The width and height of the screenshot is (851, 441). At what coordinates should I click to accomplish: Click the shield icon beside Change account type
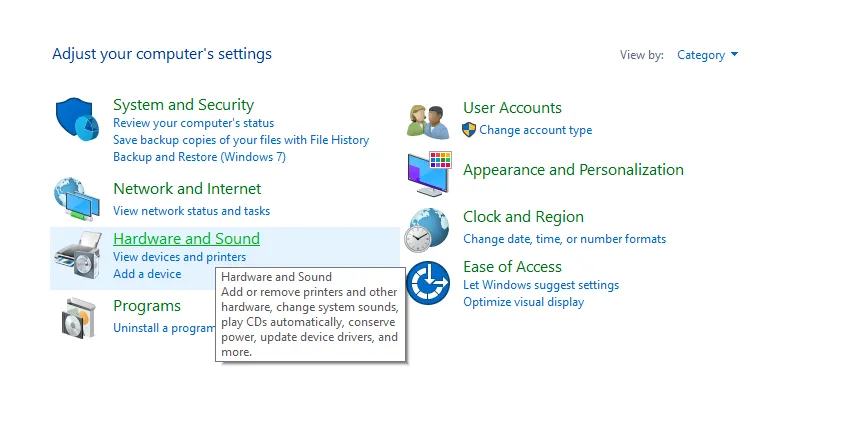[469, 130]
